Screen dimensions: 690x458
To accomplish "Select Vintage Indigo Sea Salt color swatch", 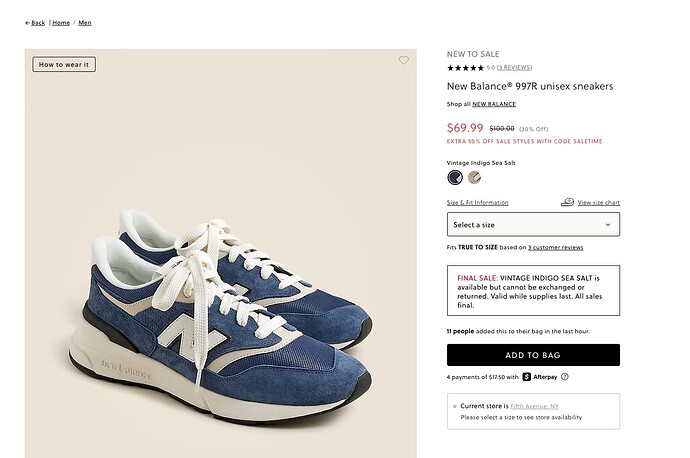I will pyautogui.click(x=455, y=178).
